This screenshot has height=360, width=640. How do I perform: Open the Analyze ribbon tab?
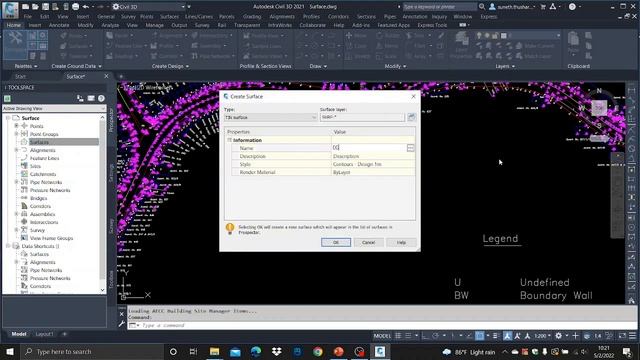click(x=110, y=25)
